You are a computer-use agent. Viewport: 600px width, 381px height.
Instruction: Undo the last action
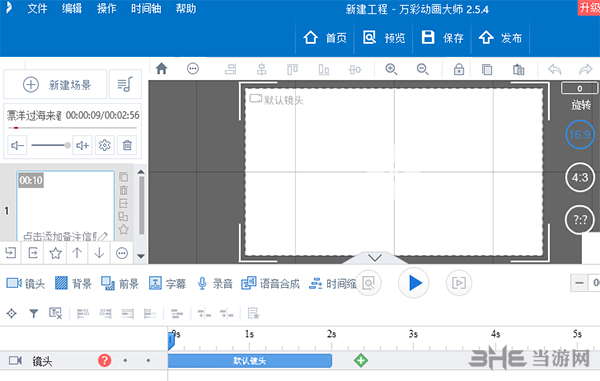click(554, 69)
